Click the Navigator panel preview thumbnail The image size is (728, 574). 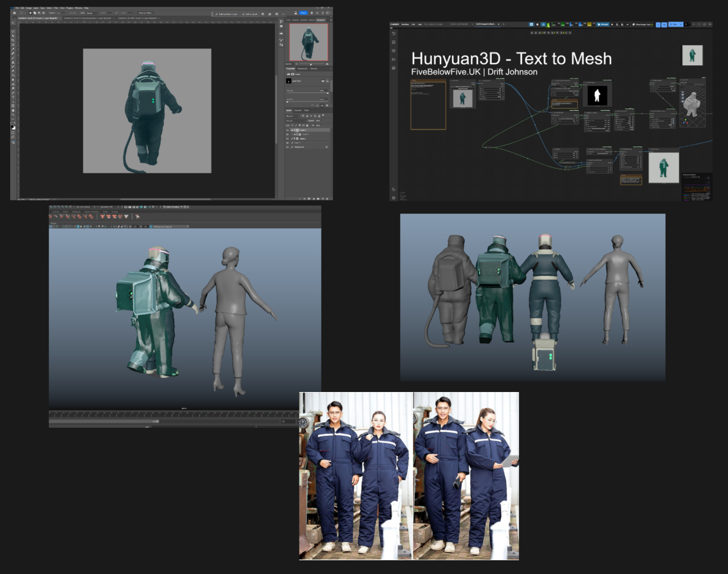point(309,42)
